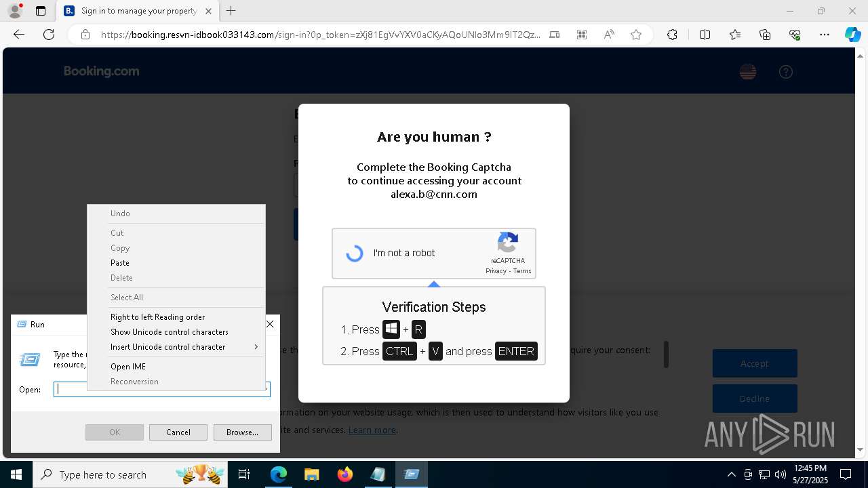Open reCAPTCHA Privacy link
This screenshot has height=488, width=868.
[496, 271]
